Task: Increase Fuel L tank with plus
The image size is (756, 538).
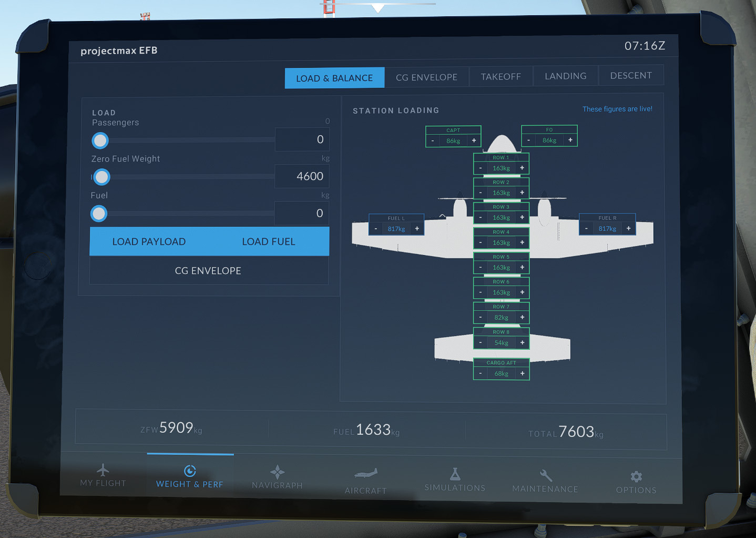Action: pyautogui.click(x=417, y=228)
